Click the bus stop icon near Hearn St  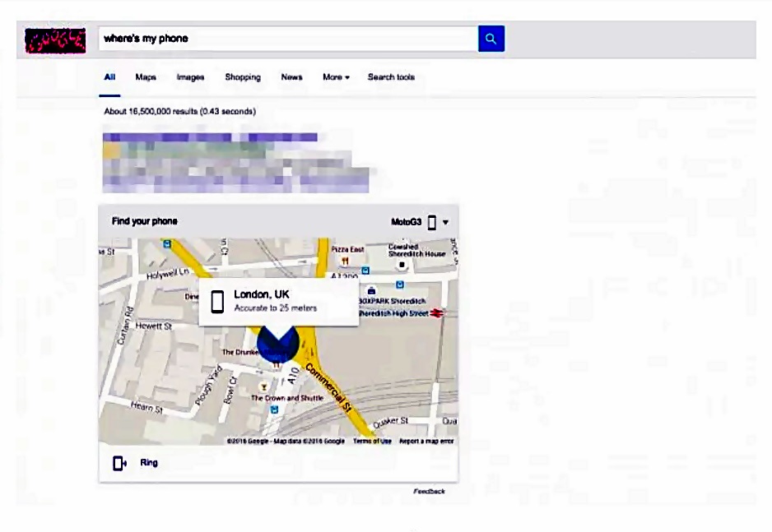[x=274, y=409]
